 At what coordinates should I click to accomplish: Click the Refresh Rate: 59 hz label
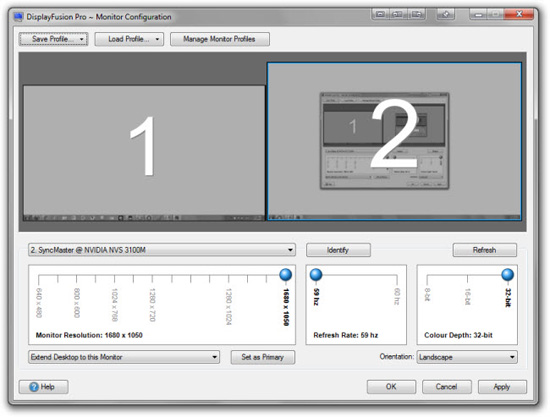pyautogui.click(x=346, y=335)
